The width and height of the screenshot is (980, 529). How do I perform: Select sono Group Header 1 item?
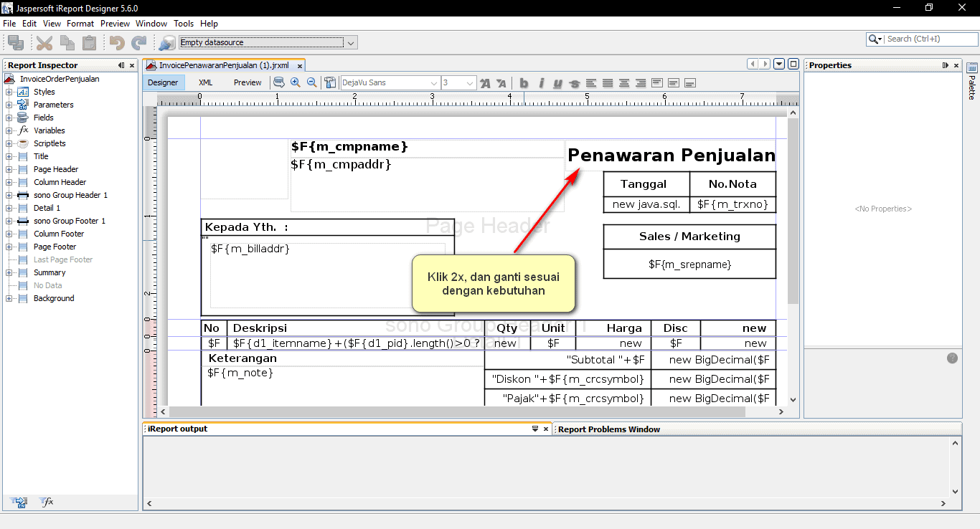click(70, 195)
